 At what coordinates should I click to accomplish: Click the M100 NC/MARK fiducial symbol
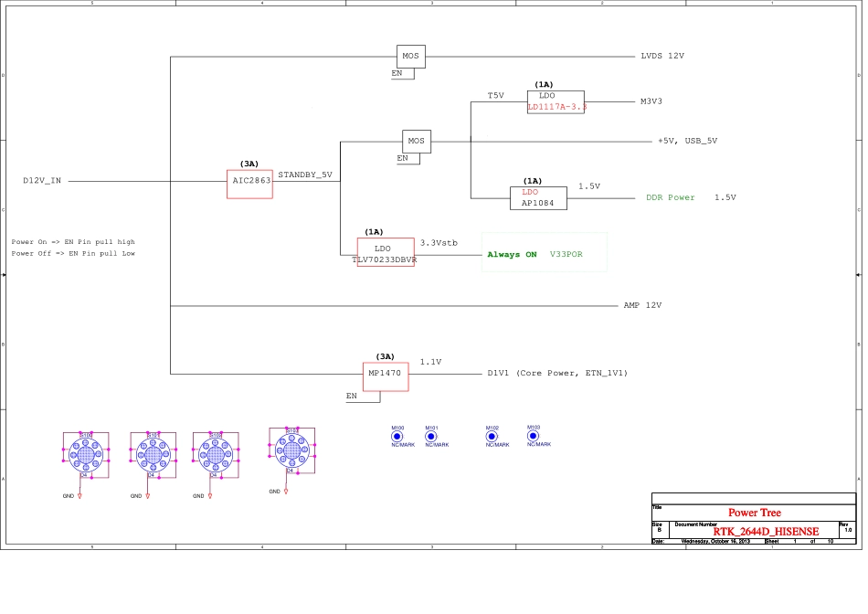(x=397, y=437)
